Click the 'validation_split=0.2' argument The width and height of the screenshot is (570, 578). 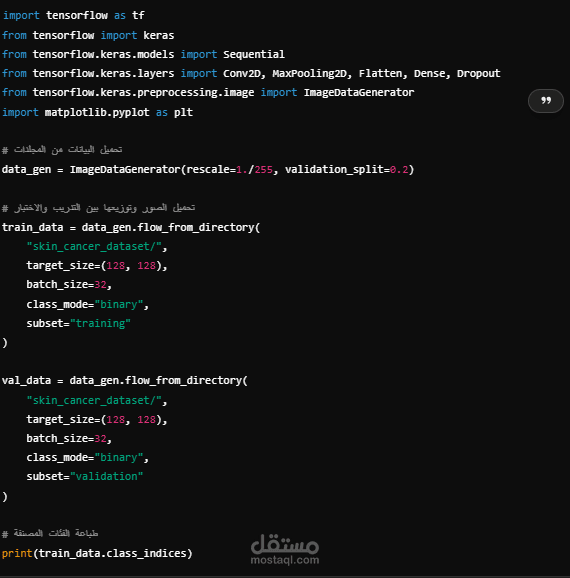tap(347, 170)
